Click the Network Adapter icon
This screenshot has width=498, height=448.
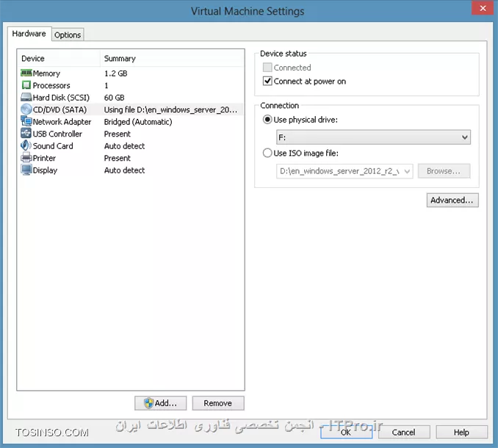(26, 121)
